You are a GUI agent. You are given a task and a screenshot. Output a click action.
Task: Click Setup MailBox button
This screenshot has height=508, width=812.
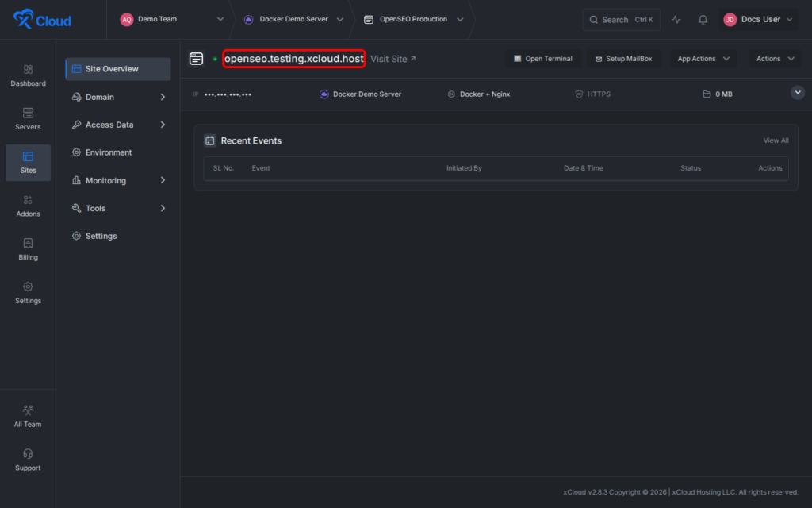[x=624, y=59]
